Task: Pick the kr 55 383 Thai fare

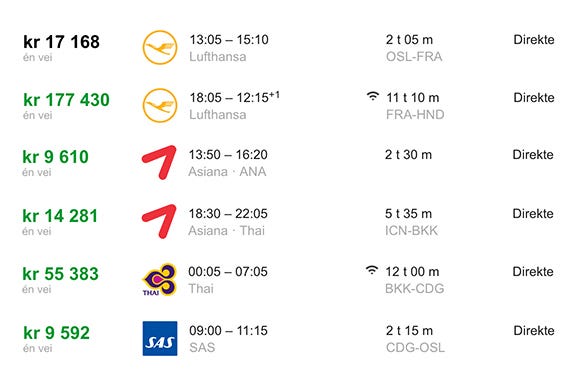Action: (x=61, y=274)
